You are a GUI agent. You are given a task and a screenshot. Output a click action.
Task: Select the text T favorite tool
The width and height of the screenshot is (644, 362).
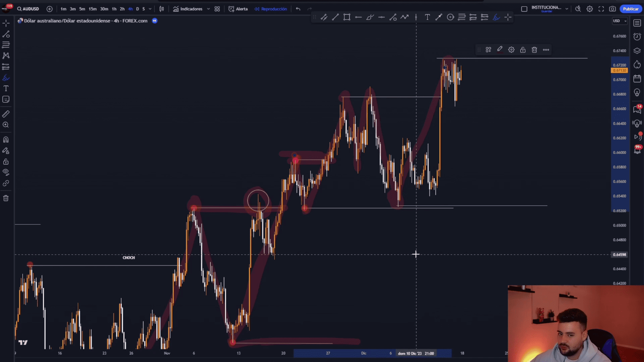click(x=427, y=17)
